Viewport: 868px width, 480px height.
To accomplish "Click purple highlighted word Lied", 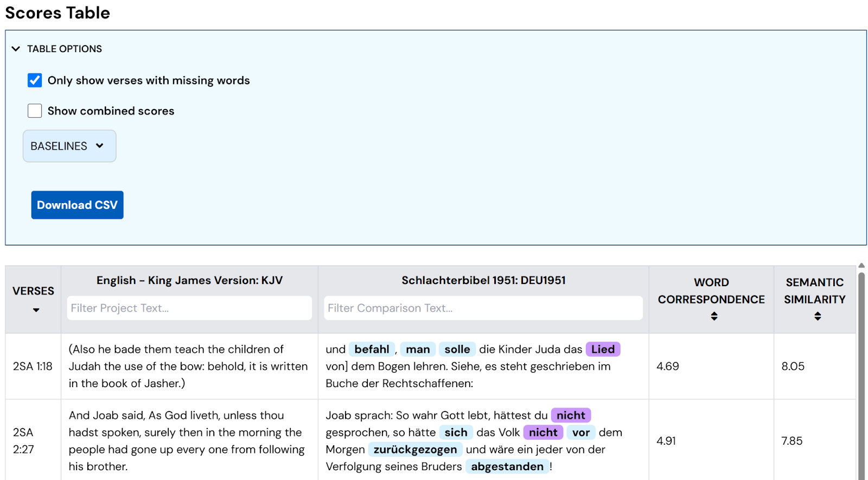I will pos(603,349).
